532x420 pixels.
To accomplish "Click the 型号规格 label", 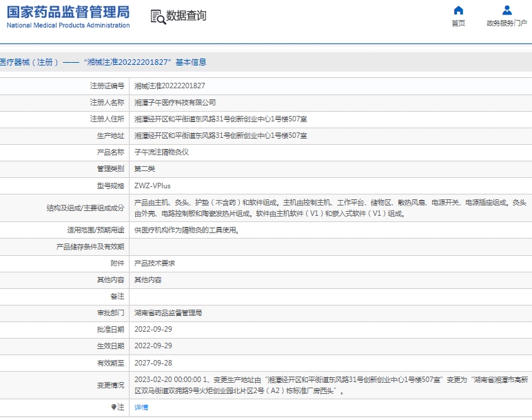I will click(x=111, y=186).
